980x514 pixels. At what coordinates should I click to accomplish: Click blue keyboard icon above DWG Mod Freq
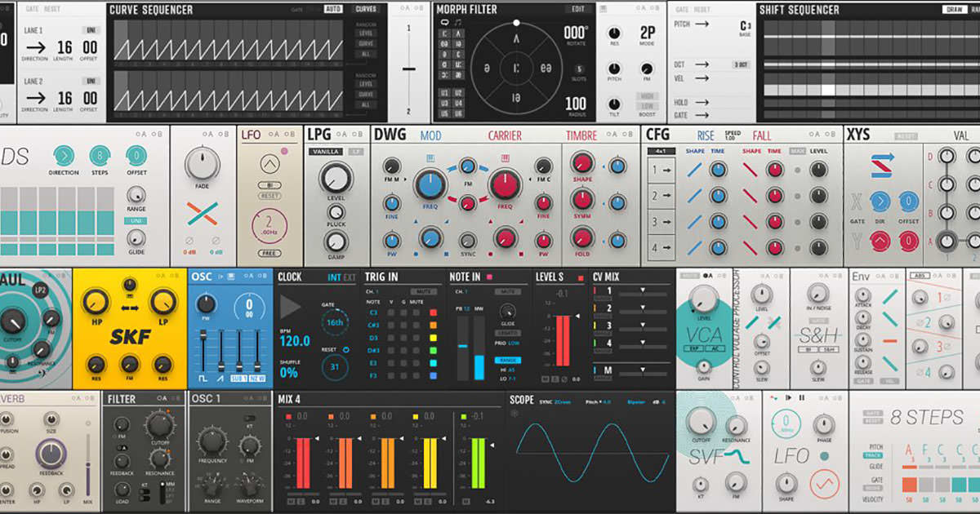tap(430, 157)
